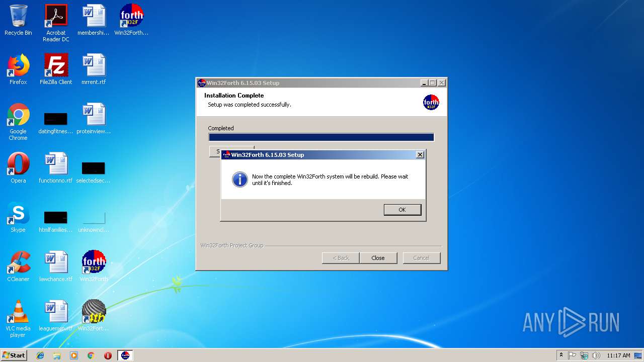644x362 pixels.
Task: Select the Firefox desktop shortcut
Action: click(x=18, y=69)
